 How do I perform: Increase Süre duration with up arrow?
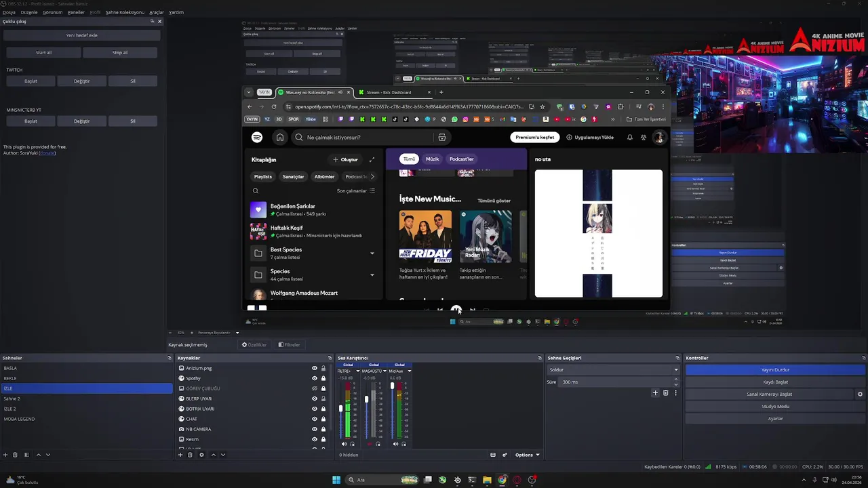click(x=677, y=380)
